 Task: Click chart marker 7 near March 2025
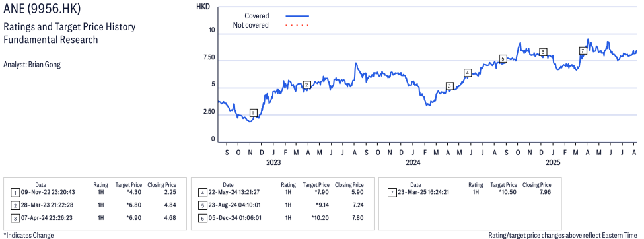tap(583, 51)
